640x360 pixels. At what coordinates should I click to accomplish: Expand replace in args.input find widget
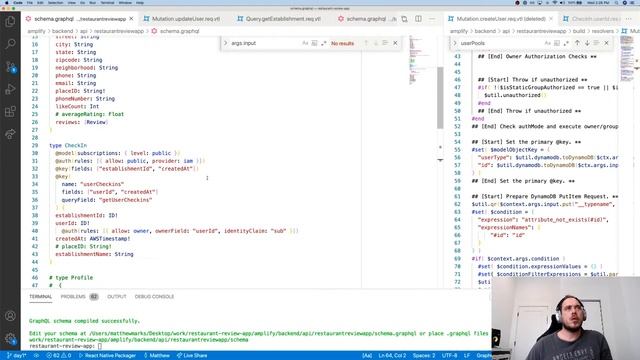pyautogui.click(x=225, y=43)
